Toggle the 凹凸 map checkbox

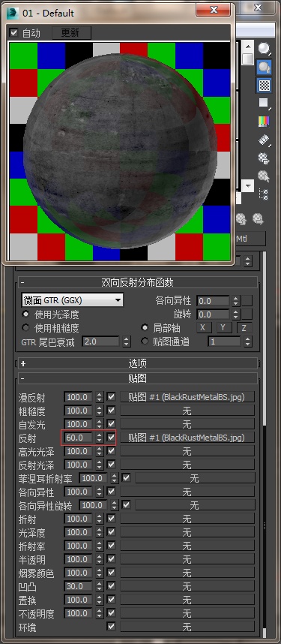(x=111, y=586)
